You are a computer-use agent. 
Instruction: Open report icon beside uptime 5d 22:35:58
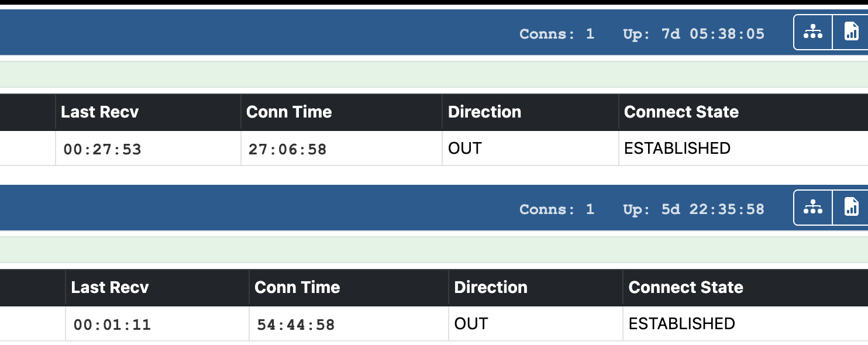(x=851, y=208)
